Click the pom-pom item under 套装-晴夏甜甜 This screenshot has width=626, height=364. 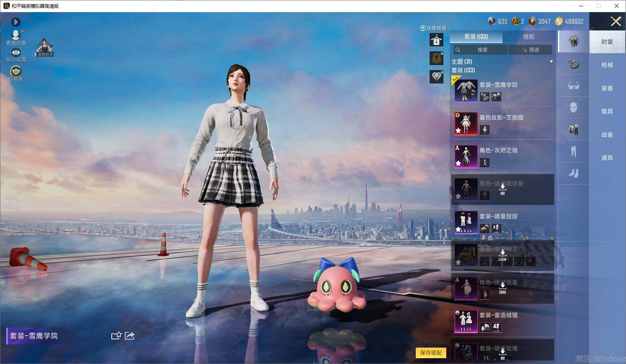pyautogui.click(x=485, y=229)
